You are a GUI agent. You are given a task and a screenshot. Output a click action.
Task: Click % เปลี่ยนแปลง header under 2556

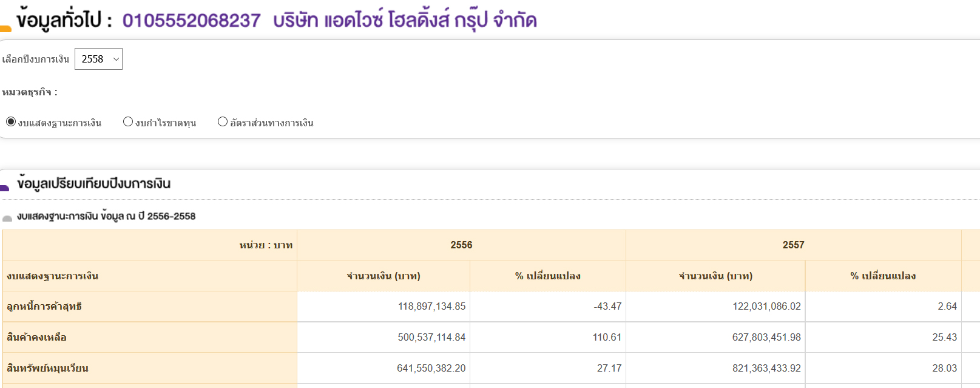pyautogui.click(x=547, y=276)
